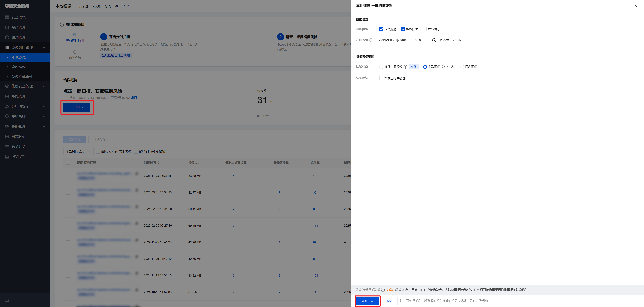Open 安全概览 from sidebar
This screenshot has height=307, width=644.
pyautogui.click(x=18, y=17)
